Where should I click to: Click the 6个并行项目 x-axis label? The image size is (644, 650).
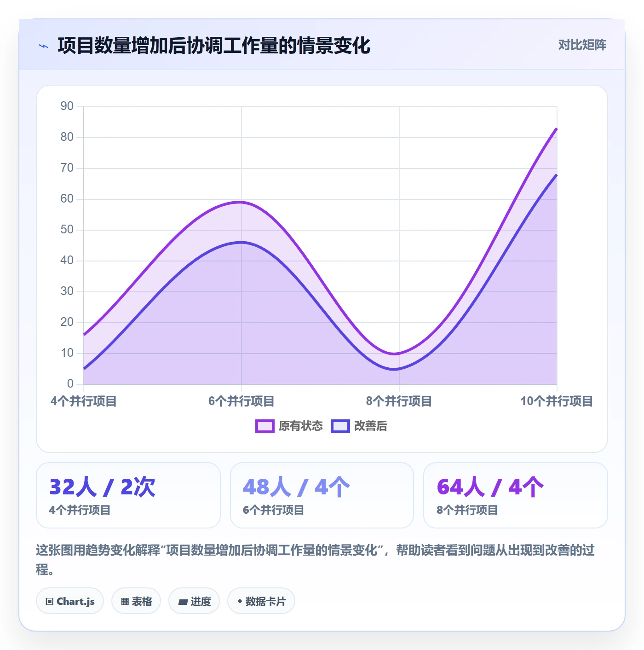coord(241,401)
